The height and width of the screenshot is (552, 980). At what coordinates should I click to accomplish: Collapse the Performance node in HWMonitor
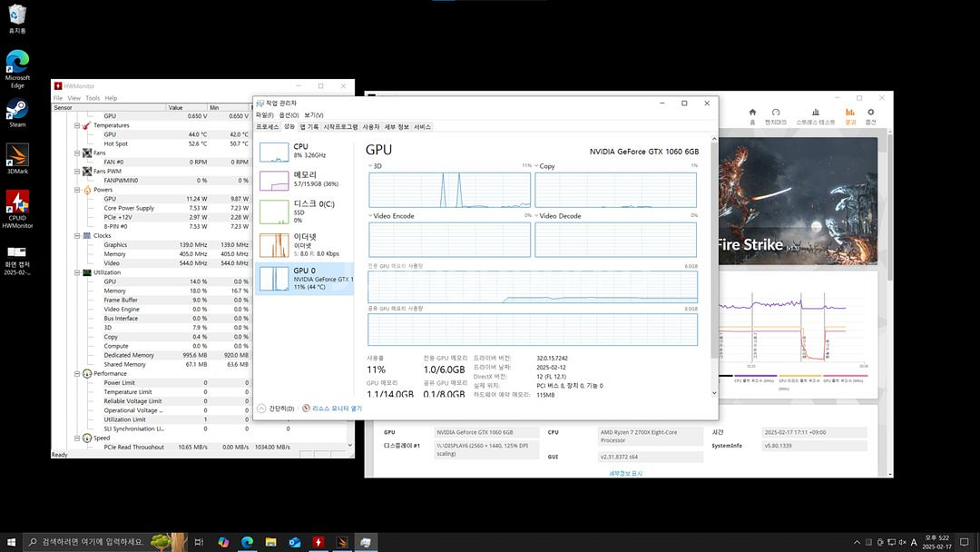pos(77,374)
